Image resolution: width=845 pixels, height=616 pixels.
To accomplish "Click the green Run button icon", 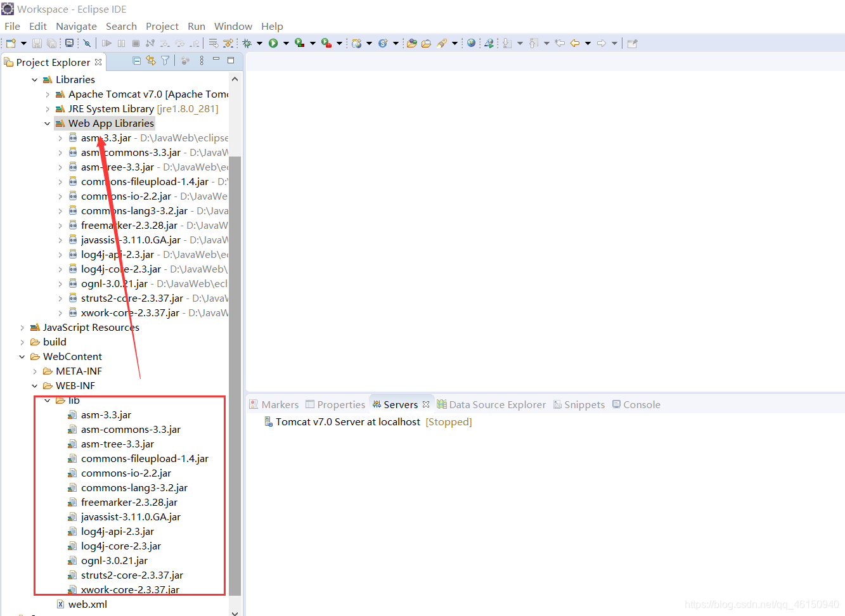I will pos(273,43).
